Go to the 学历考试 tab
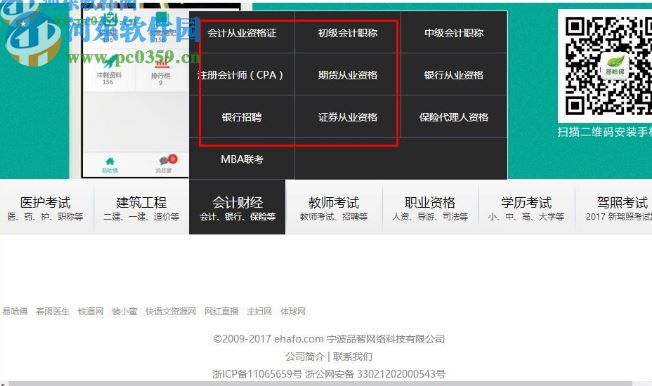652x386 pixels. point(526,208)
